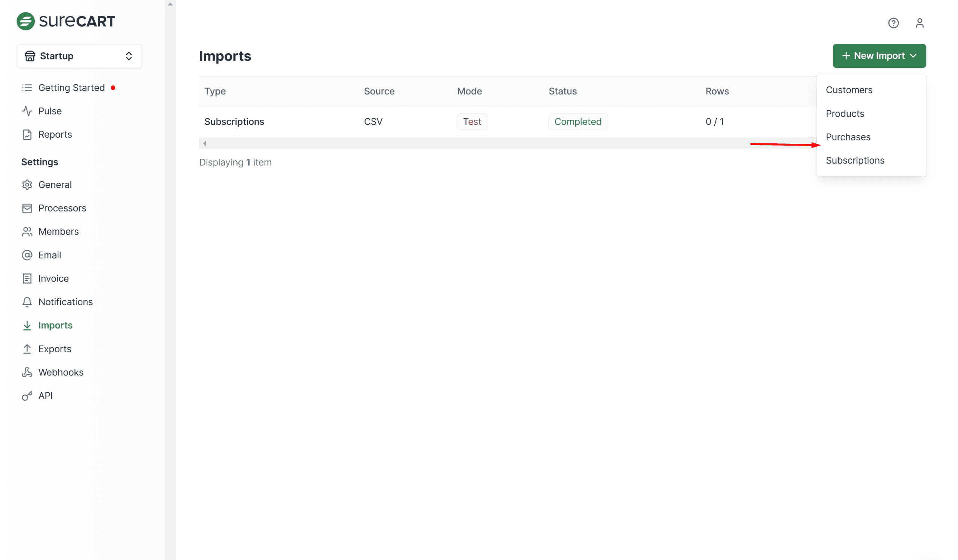
Task: Open the Subscriptions import row
Action: pyautogui.click(x=234, y=122)
